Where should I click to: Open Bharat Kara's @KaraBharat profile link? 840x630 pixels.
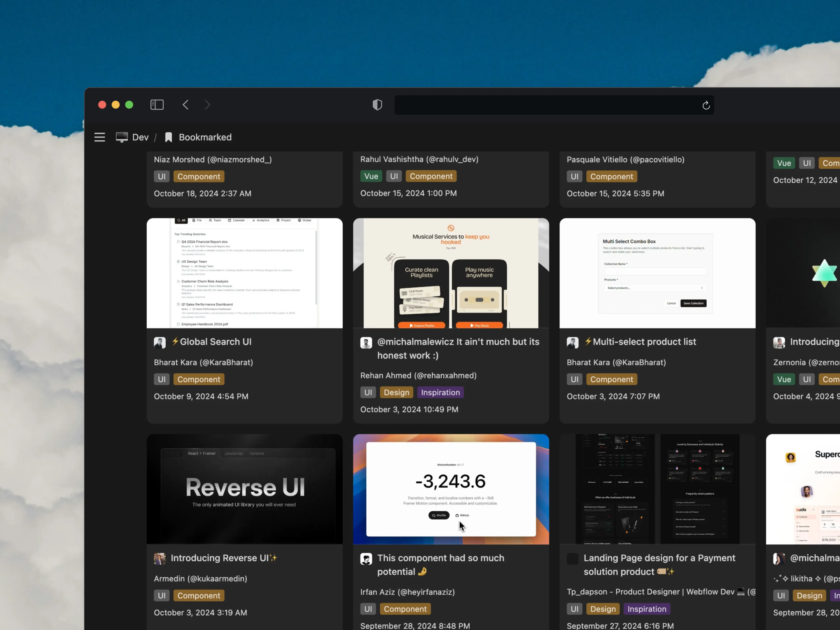tap(203, 362)
